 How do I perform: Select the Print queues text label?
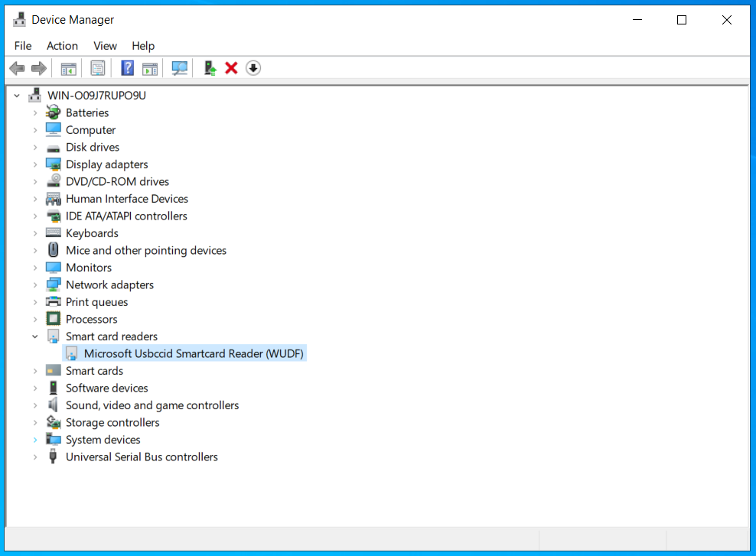[97, 302]
